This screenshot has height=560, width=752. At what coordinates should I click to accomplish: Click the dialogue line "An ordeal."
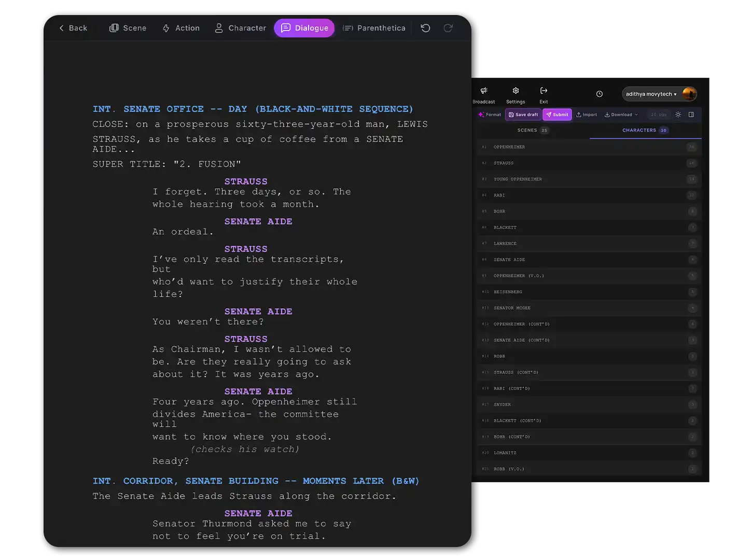point(183,232)
